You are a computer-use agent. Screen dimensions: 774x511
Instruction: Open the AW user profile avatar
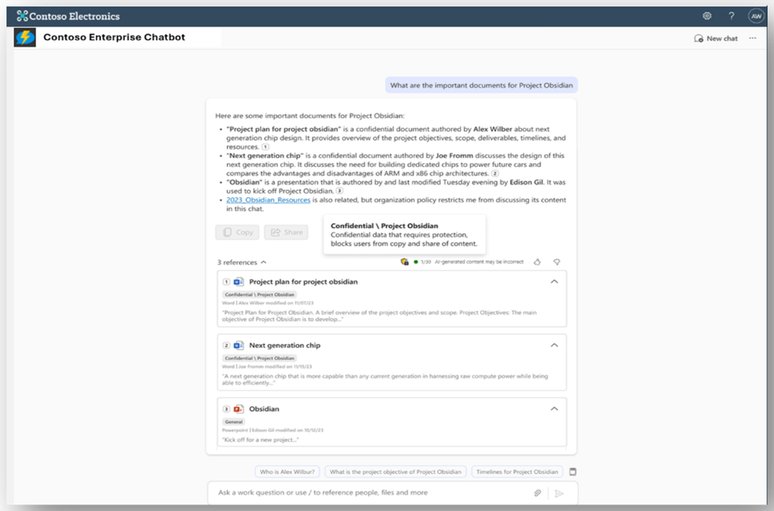click(756, 16)
